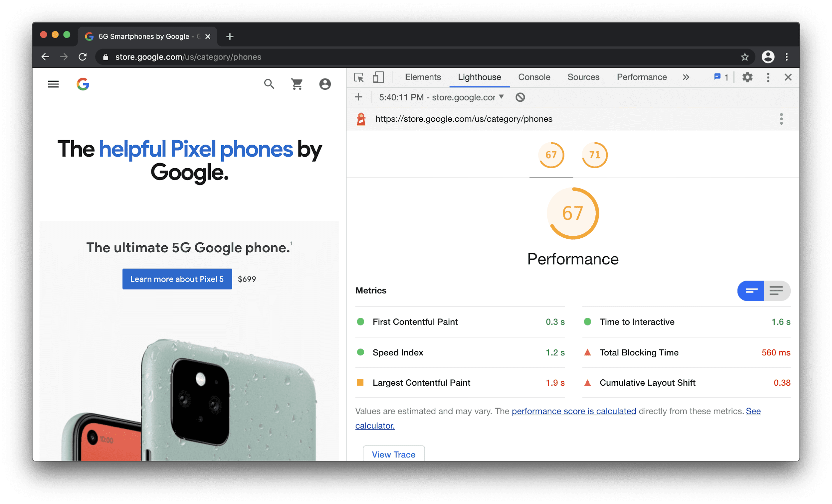The height and width of the screenshot is (504, 832).
Task: Click the bar chart view toggle button
Action: (x=750, y=291)
